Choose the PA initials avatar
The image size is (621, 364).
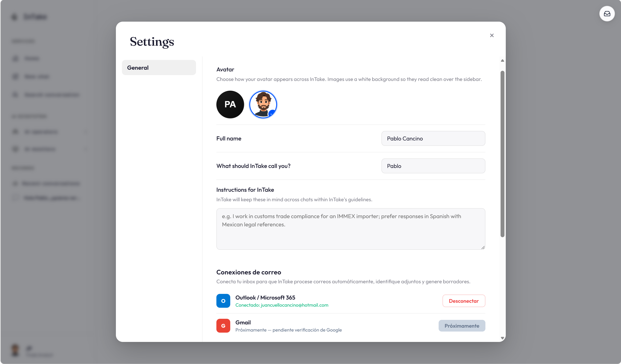pyautogui.click(x=230, y=105)
